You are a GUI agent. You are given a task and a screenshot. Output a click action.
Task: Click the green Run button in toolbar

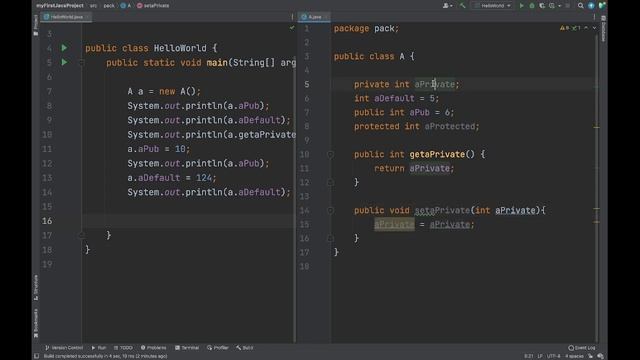pyautogui.click(x=521, y=6)
